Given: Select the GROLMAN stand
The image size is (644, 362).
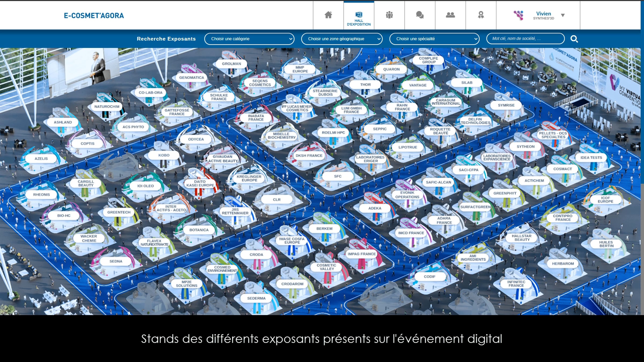Looking at the screenshot, I should coord(231,64).
